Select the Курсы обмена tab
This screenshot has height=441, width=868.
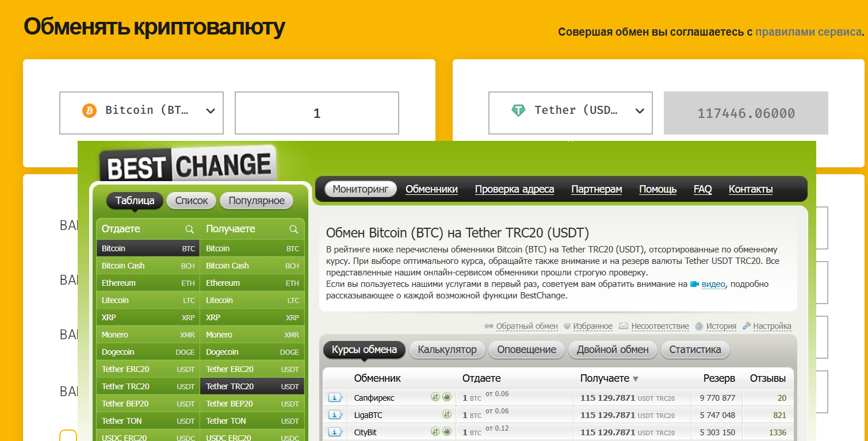tap(364, 350)
